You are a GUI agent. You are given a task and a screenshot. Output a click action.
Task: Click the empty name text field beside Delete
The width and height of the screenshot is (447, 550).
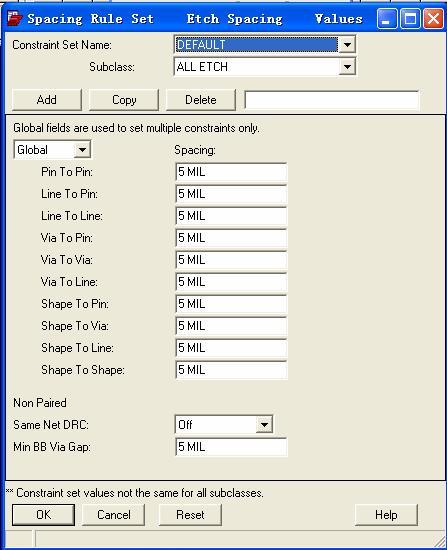[x=332, y=100]
